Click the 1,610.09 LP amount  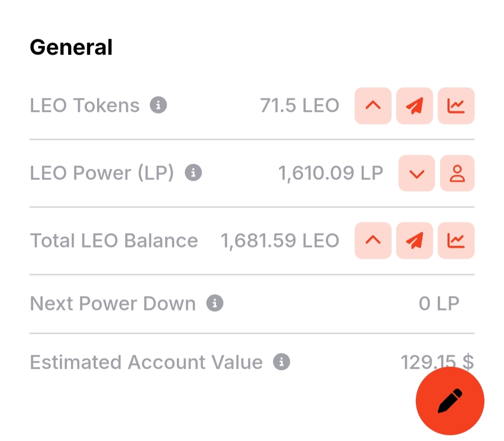(330, 173)
